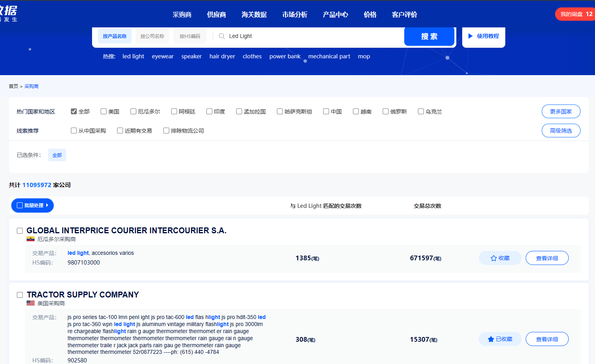
Task: Check the 乌克兰 checkbox
Action: point(421,112)
